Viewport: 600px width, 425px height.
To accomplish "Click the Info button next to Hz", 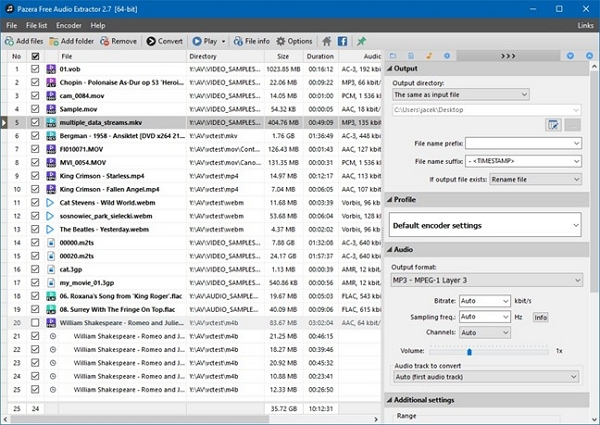I will click(x=540, y=317).
